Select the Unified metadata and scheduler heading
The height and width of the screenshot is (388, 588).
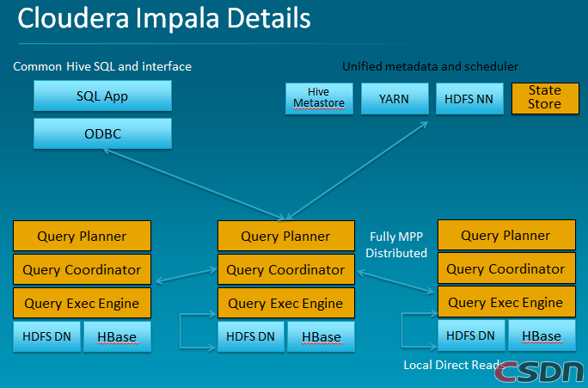pos(430,66)
